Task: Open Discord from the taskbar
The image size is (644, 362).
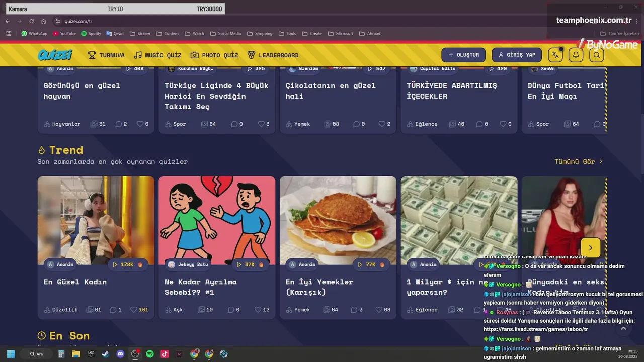Action: coord(120,354)
